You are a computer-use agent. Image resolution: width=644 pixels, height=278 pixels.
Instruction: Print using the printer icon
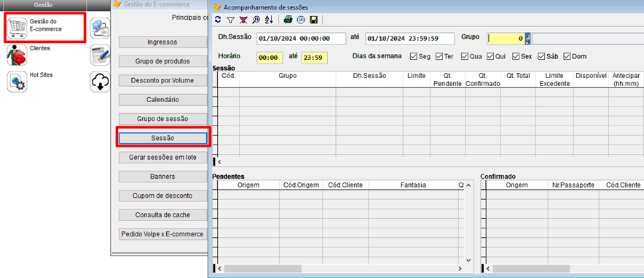click(x=288, y=19)
